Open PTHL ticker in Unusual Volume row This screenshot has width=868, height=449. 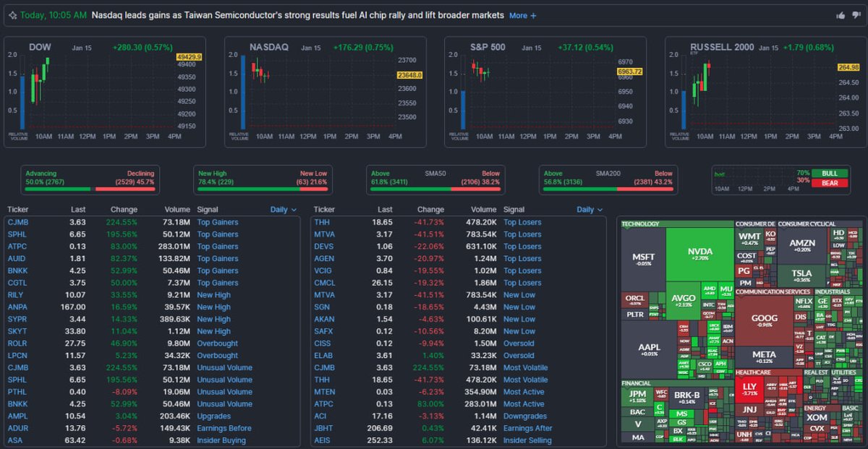point(17,392)
